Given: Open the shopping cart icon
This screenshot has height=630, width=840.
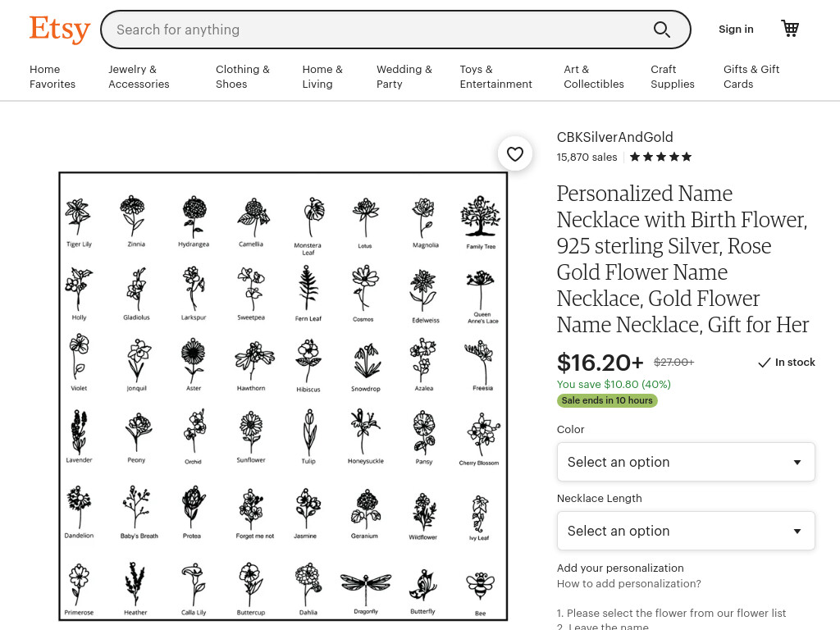Looking at the screenshot, I should point(790,29).
